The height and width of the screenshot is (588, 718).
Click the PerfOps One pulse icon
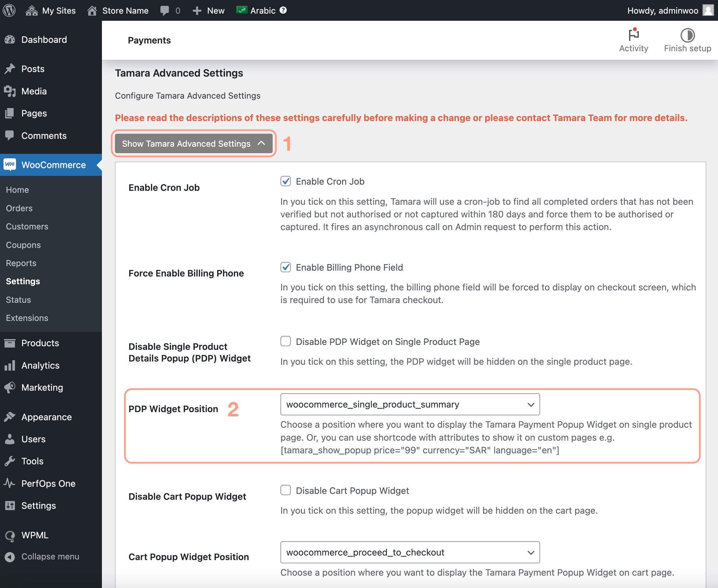point(9,483)
